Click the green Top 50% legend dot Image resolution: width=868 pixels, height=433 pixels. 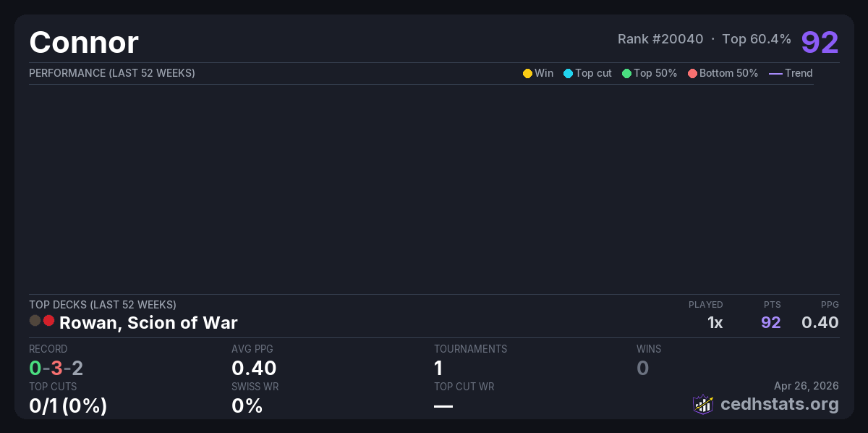click(626, 73)
